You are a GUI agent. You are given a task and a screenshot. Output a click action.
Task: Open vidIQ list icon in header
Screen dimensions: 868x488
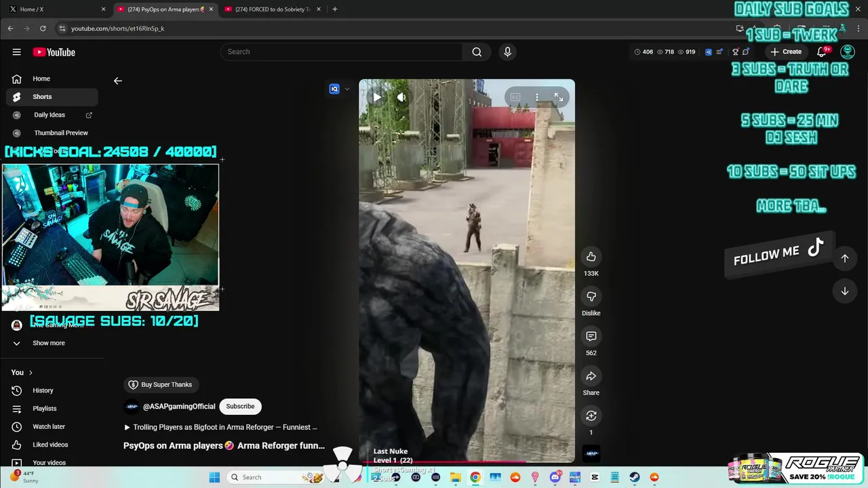point(719,52)
